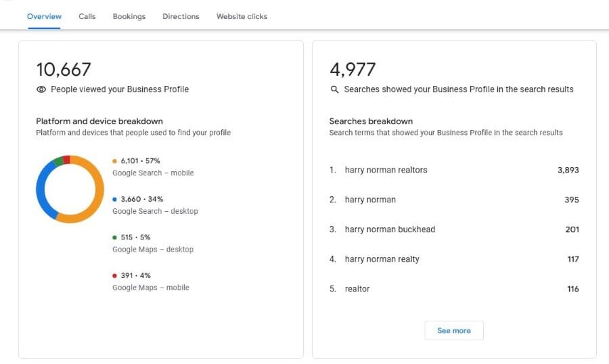Click search term 'harry norman realty'
The height and width of the screenshot is (364, 609).
tap(382, 259)
